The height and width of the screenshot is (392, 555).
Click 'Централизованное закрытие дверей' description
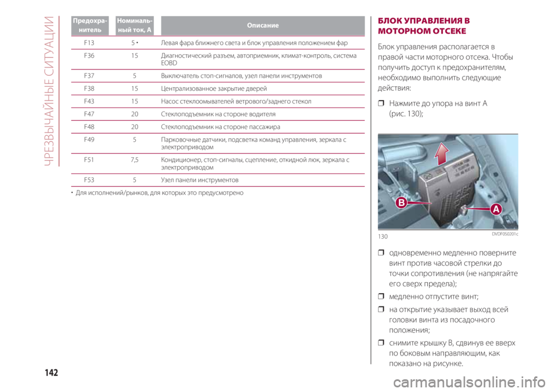214,88
